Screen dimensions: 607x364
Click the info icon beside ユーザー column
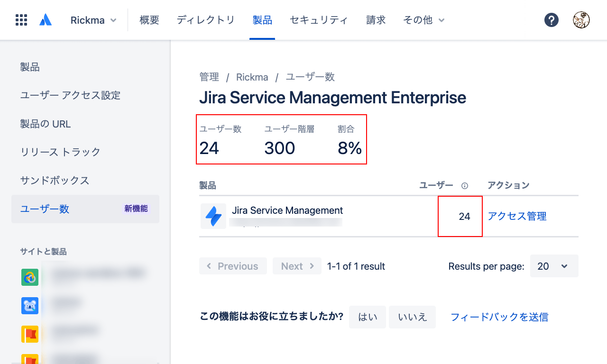point(465,186)
